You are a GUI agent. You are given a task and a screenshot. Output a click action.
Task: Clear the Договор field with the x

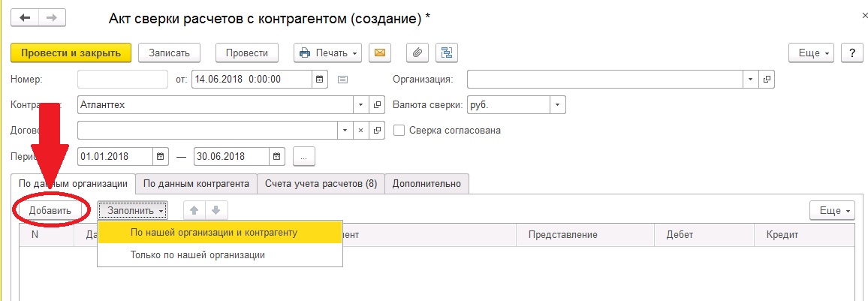360,130
